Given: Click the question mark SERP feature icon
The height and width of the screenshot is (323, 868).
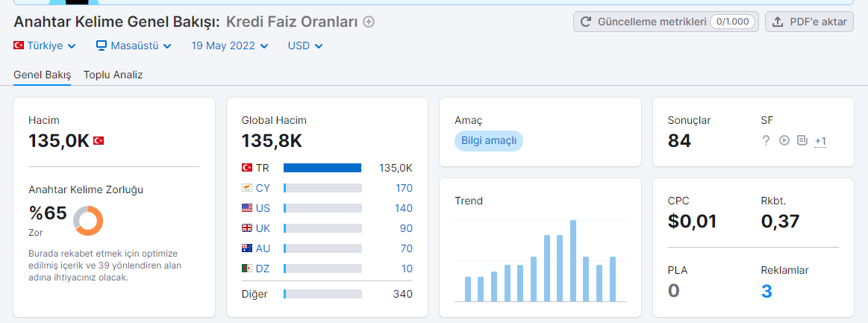Looking at the screenshot, I should tap(766, 140).
